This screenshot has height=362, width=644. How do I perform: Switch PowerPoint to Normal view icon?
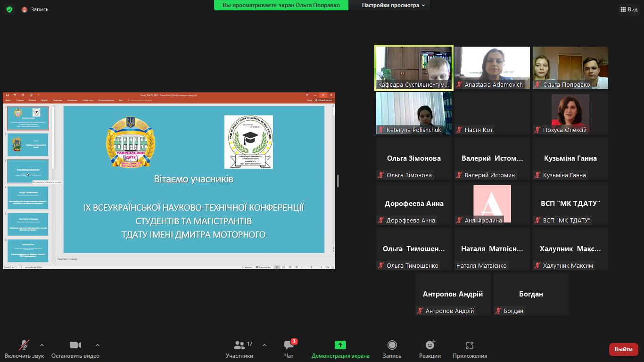click(x=277, y=267)
